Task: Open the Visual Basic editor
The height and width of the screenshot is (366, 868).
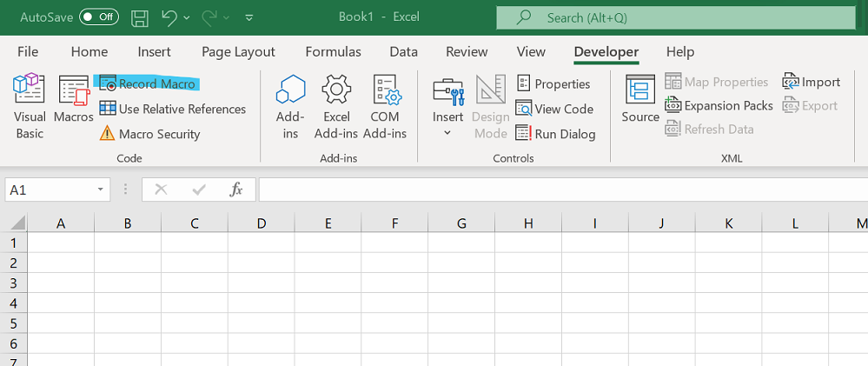Action: point(30,106)
